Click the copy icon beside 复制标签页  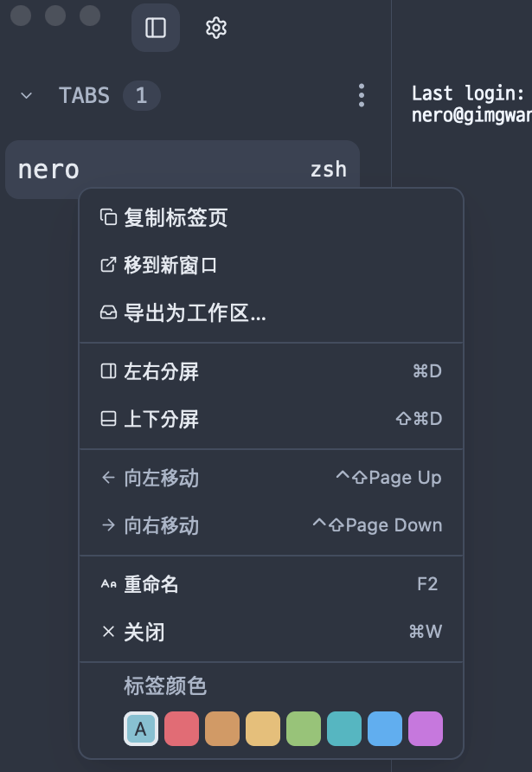tap(108, 217)
